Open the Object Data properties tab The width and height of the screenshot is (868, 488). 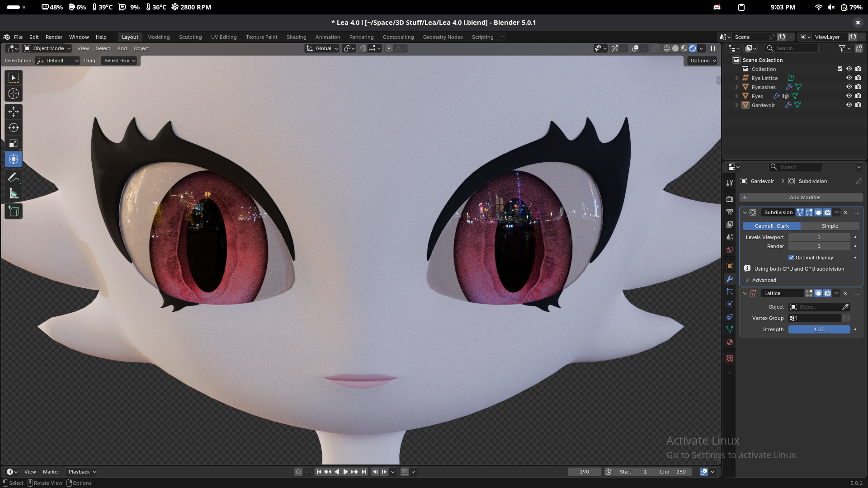pos(730,329)
